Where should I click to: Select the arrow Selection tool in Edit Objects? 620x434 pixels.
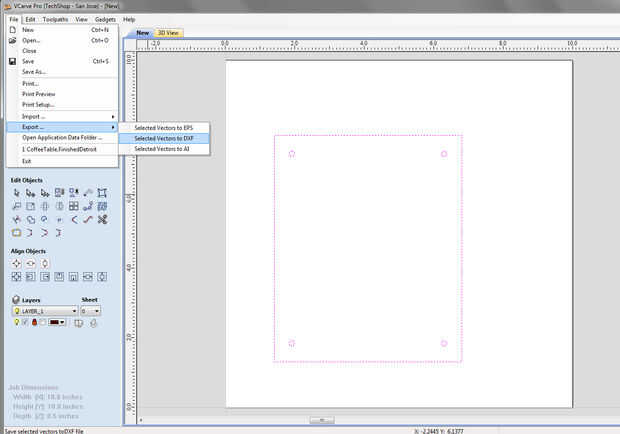point(16,193)
